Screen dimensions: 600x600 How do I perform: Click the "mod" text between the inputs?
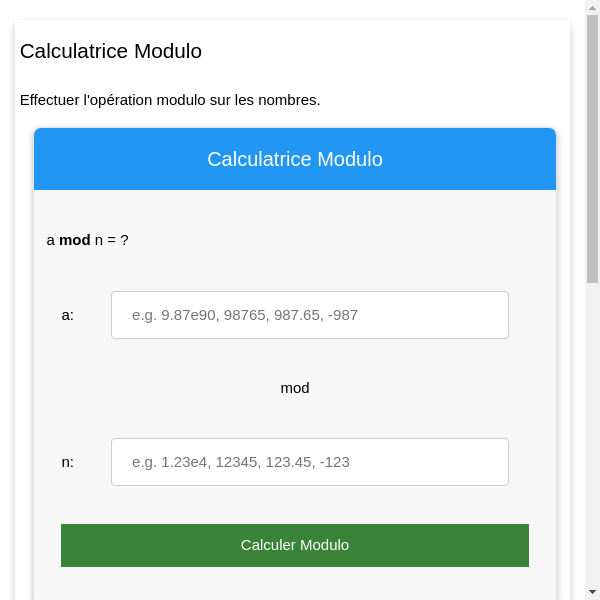point(295,388)
